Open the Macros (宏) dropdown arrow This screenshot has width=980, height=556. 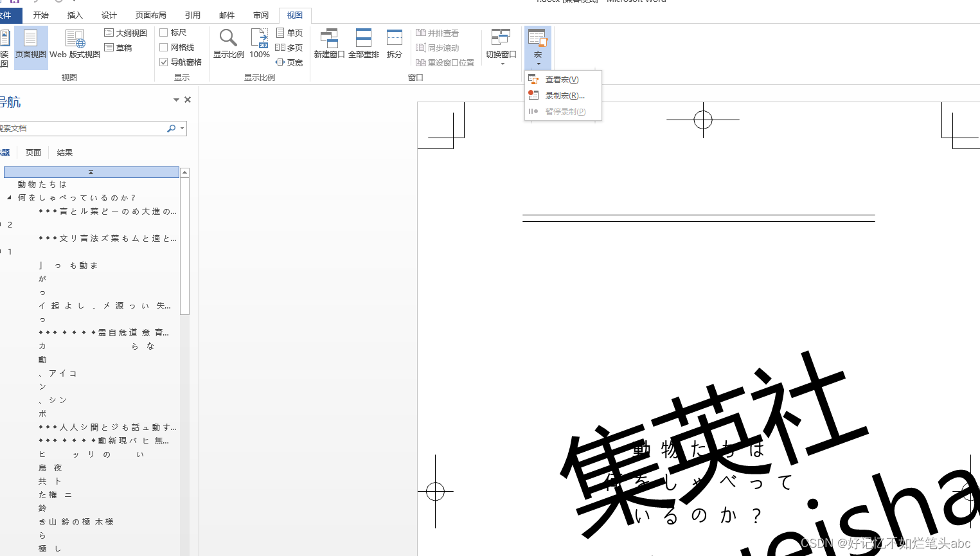click(539, 64)
